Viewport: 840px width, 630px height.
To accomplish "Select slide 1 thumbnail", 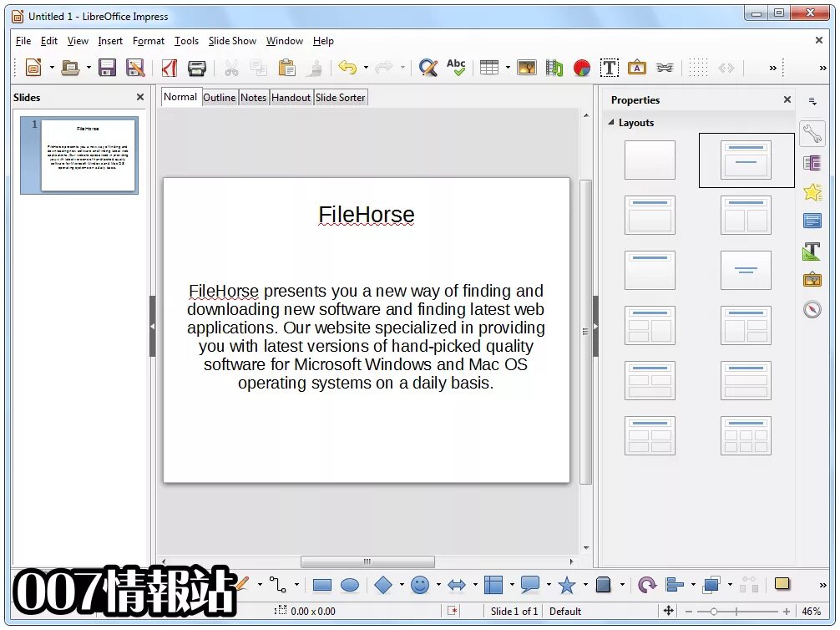I will (79, 155).
